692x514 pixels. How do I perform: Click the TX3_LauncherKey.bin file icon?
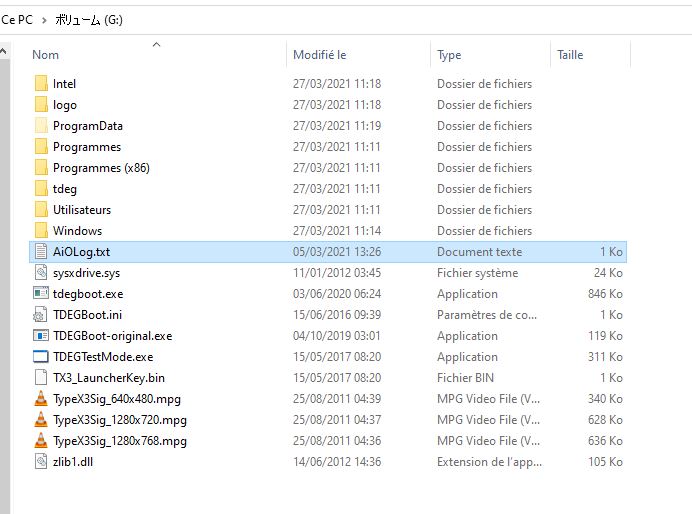coord(41,378)
